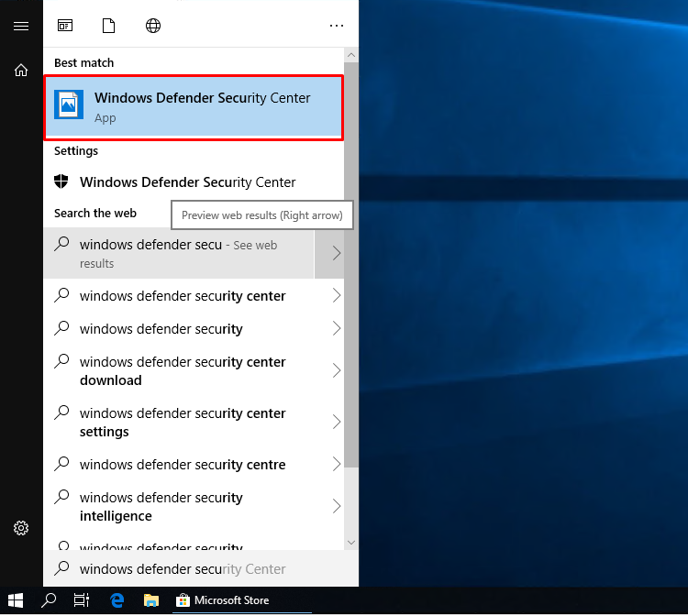
Task: Click the results list scrollbar thumb
Action: pyautogui.click(x=351, y=265)
